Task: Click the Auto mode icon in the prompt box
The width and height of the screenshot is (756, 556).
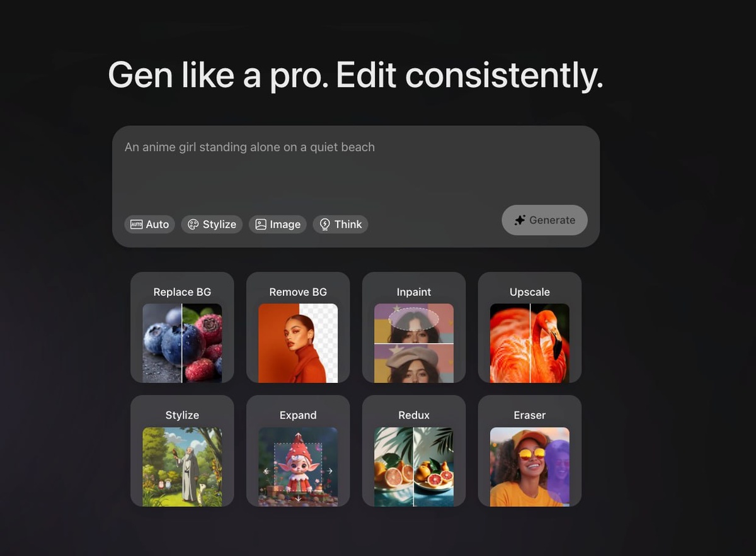Action: (136, 224)
